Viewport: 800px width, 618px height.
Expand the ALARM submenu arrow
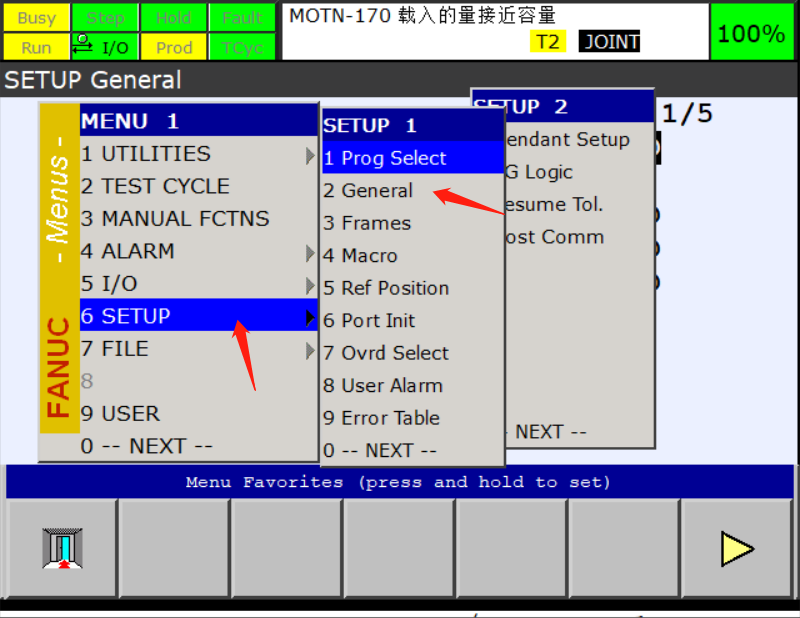(310, 253)
